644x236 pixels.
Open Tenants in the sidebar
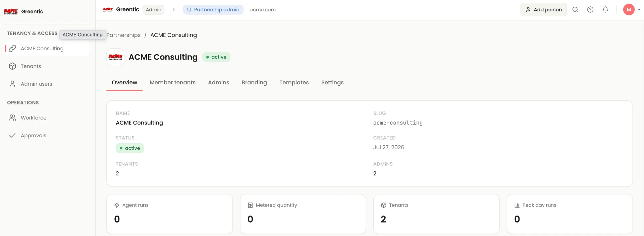pos(47,66)
